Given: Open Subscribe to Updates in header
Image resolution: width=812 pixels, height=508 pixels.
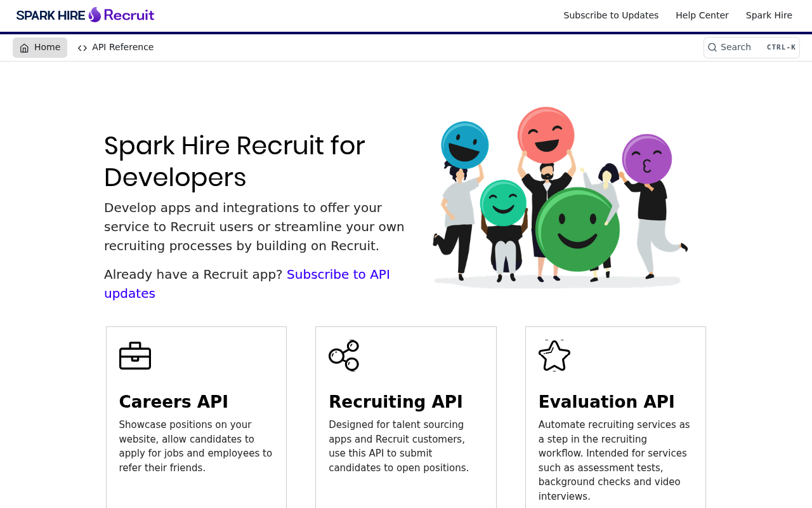Looking at the screenshot, I should point(611,15).
